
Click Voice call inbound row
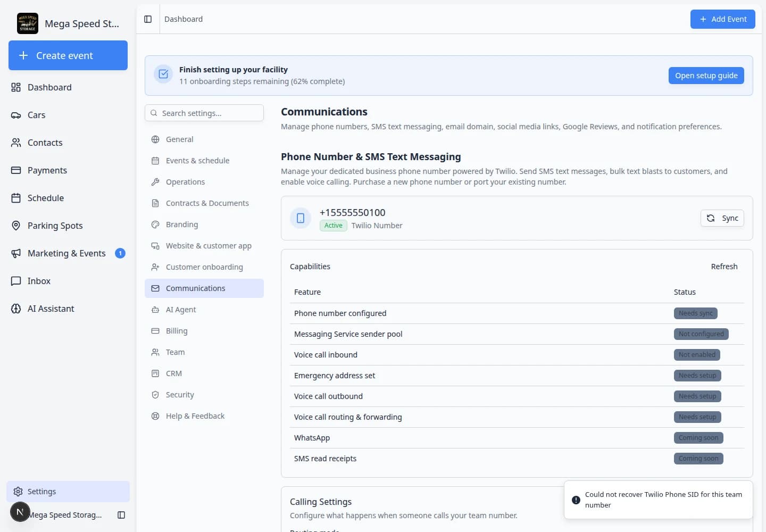click(x=517, y=355)
